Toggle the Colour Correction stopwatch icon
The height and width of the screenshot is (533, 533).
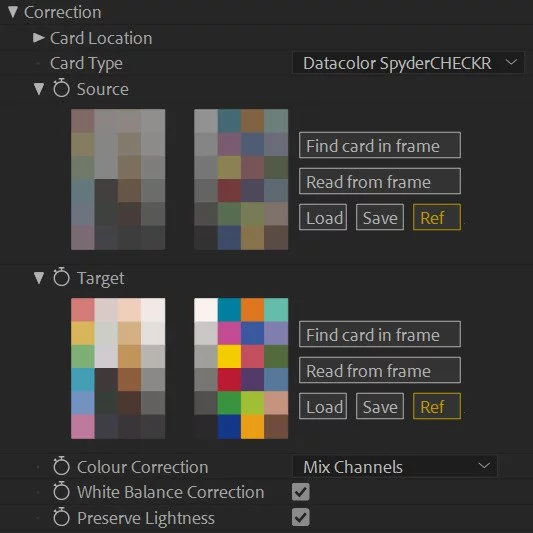click(x=61, y=466)
